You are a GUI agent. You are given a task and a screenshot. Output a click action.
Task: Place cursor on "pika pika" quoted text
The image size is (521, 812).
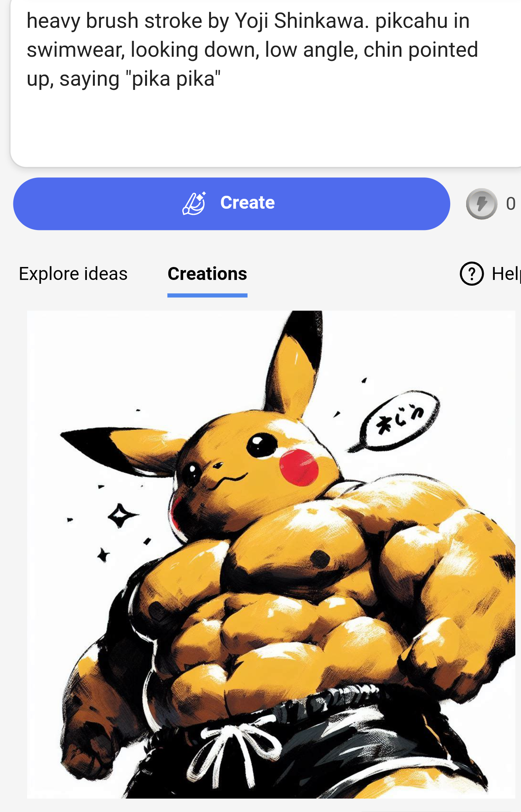pos(176,79)
